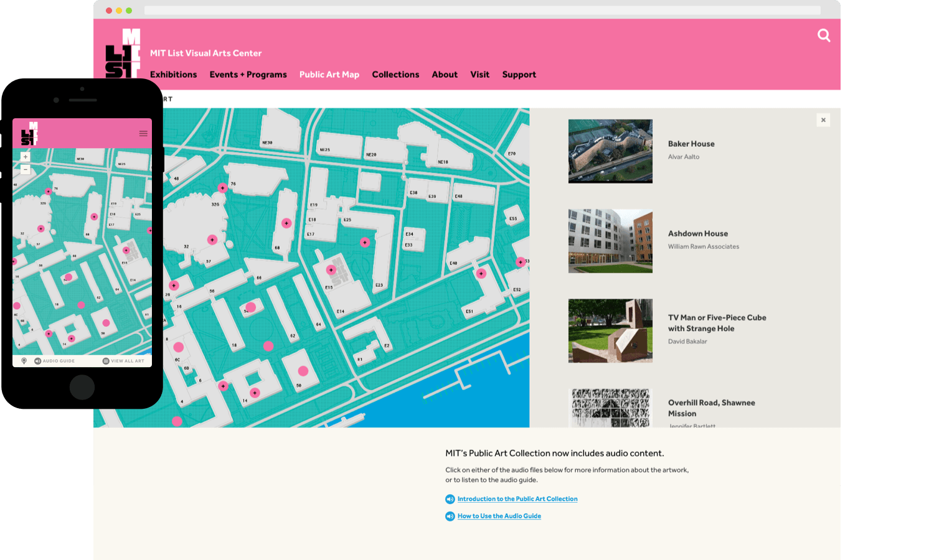Click speaker icon beside Introduction to Public Art Collection
Viewport: 934px width, 560px height.
point(450,499)
